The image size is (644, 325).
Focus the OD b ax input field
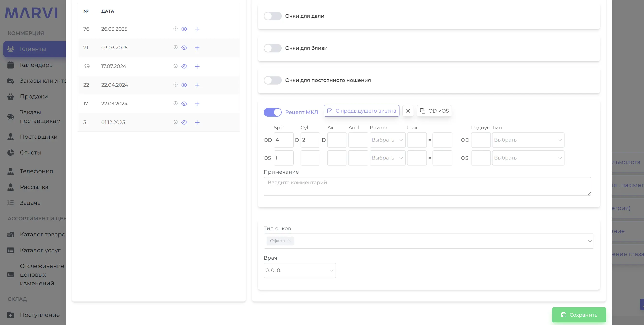pos(417,140)
